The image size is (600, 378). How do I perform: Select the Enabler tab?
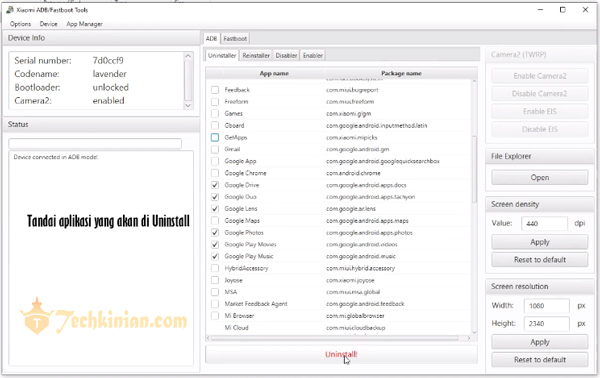(x=313, y=55)
